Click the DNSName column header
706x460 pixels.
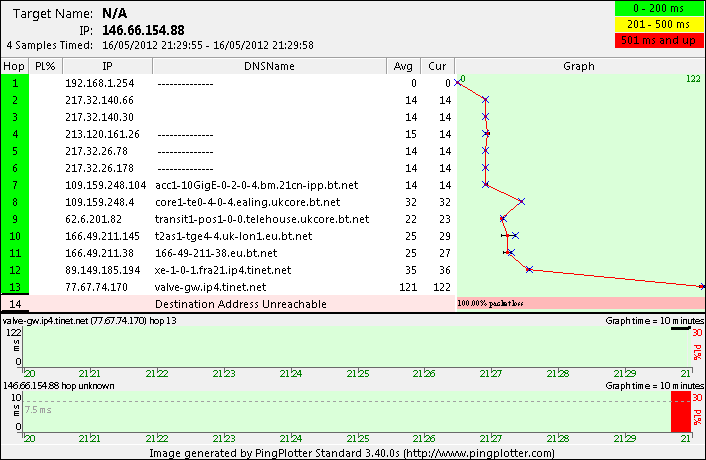pos(269,66)
